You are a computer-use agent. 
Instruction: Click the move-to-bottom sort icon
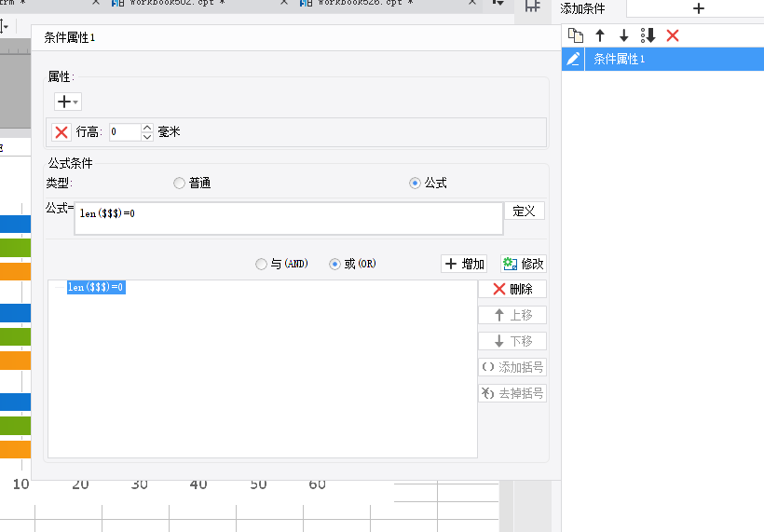648,35
